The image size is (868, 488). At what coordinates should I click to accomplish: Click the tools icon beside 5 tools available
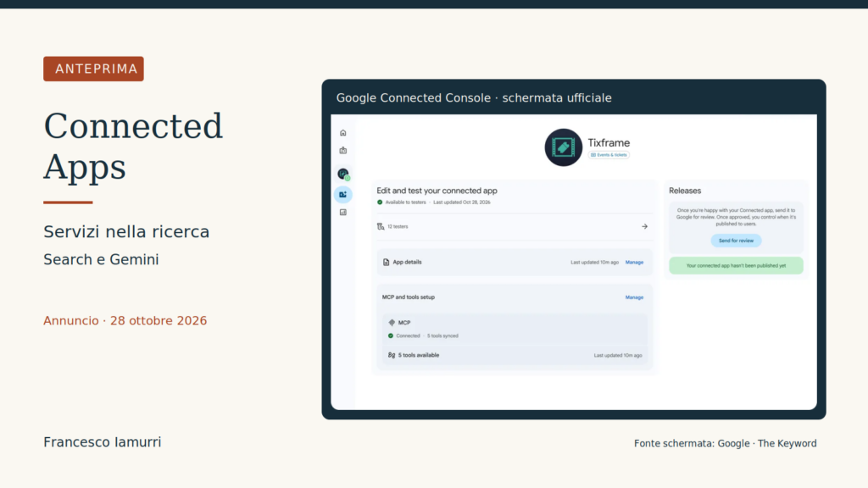(392, 355)
